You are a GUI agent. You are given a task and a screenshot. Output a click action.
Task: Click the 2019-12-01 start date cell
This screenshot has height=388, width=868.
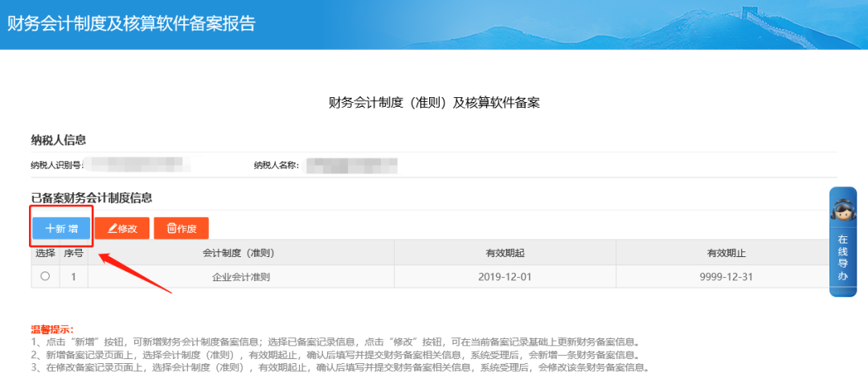tap(505, 276)
